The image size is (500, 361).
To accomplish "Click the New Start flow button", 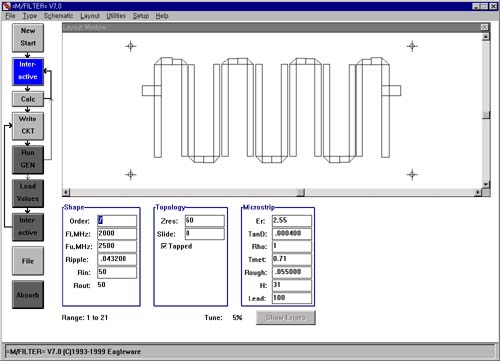I will [x=28, y=37].
